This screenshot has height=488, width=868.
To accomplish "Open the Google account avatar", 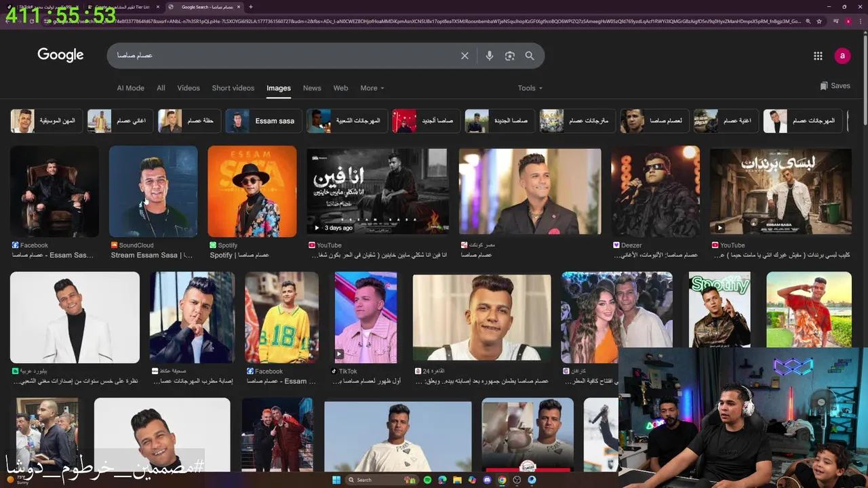I will 842,56.
